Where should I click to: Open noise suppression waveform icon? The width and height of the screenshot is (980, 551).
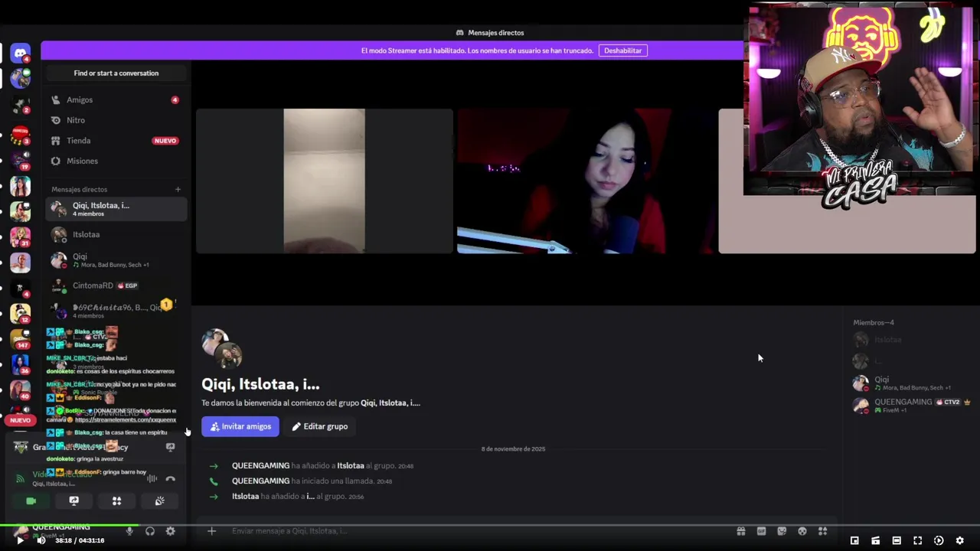pyautogui.click(x=152, y=479)
